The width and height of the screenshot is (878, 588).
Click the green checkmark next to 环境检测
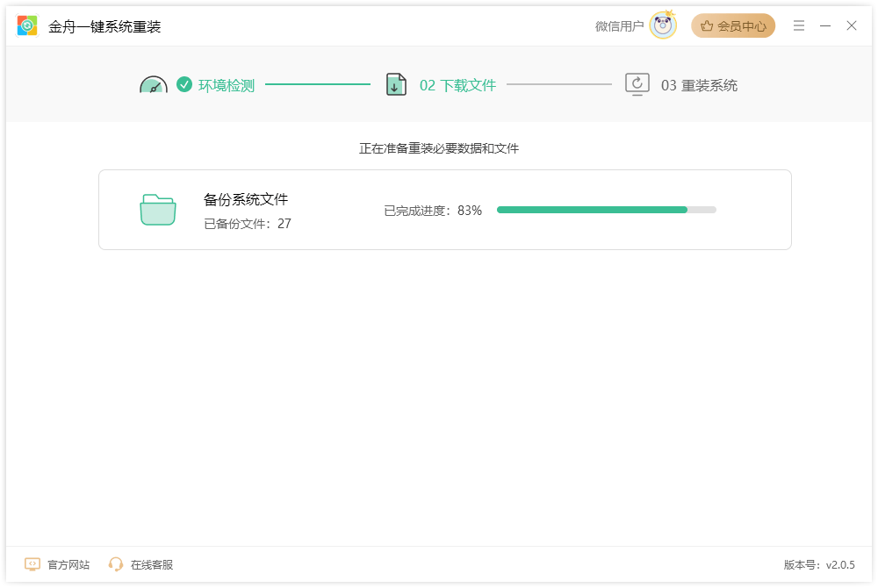tap(183, 85)
